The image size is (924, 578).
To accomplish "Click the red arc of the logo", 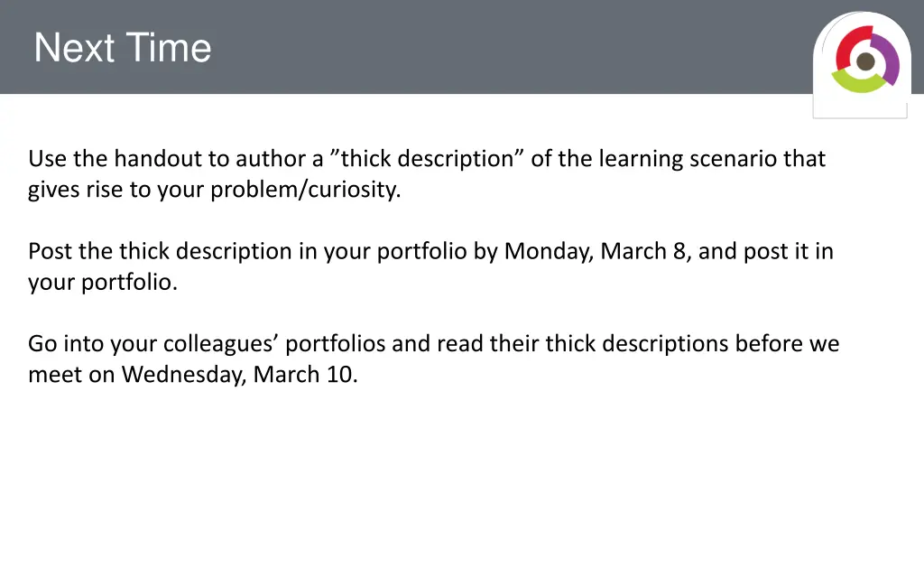I will 846,46.
